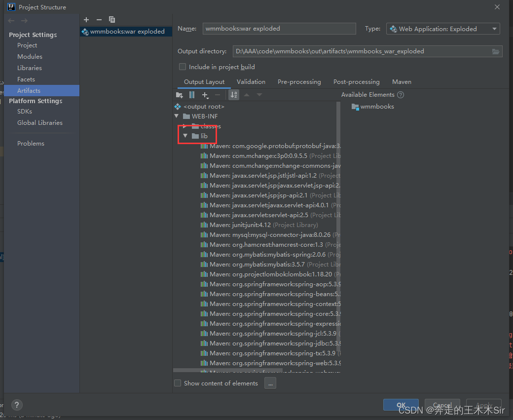Browse output directory with folder icon

coord(496,51)
